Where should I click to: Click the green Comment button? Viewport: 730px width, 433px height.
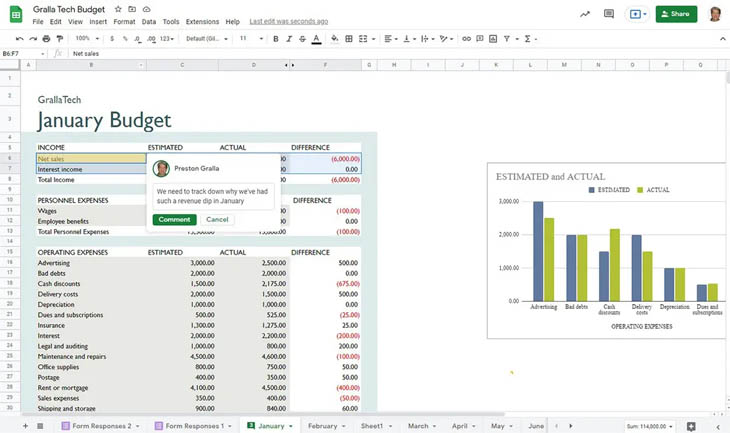tap(174, 219)
